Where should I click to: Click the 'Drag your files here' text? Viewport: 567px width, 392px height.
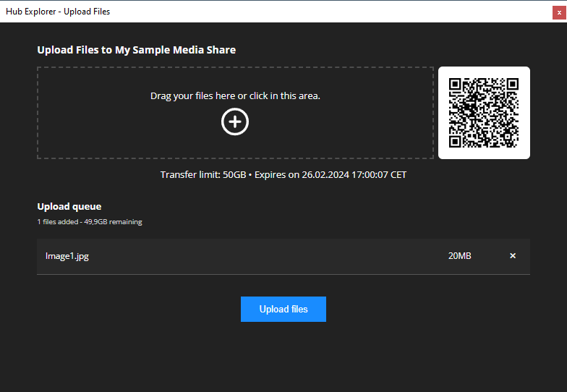[x=235, y=95]
